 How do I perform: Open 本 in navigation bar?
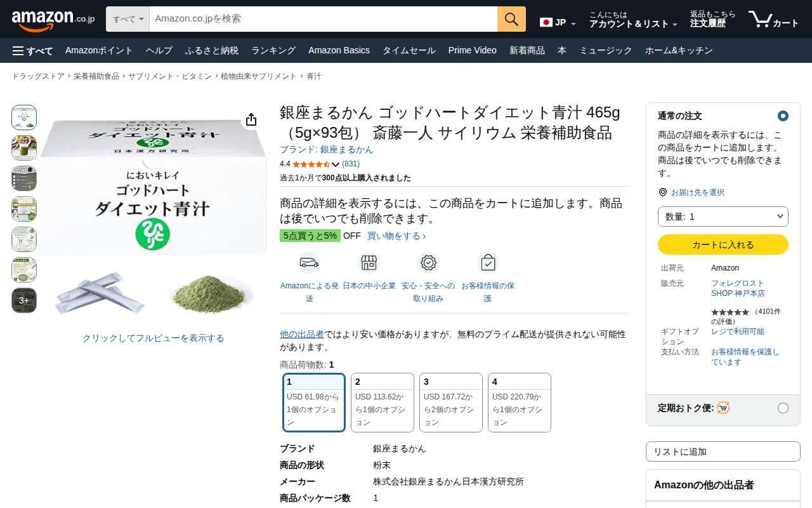click(x=562, y=51)
